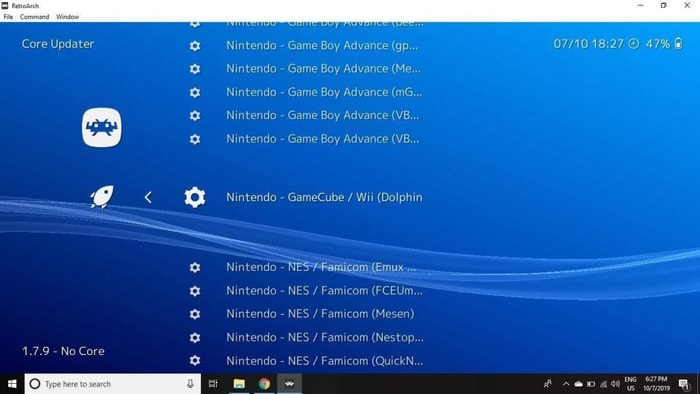Screen dimensions: 700x394
Task: Open Task View from the taskbar
Action: (213, 384)
